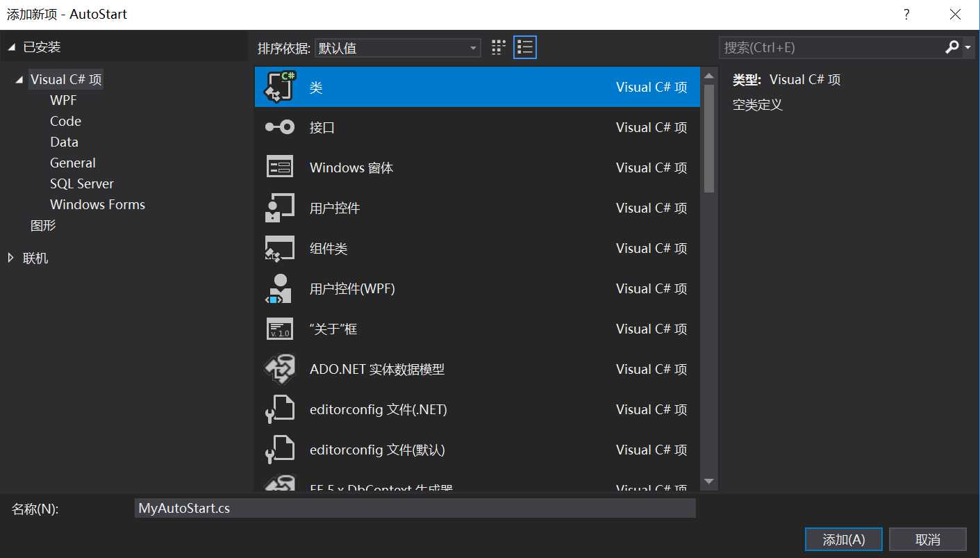Select the WPF category
980x558 pixels.
[x=63, y=100]
